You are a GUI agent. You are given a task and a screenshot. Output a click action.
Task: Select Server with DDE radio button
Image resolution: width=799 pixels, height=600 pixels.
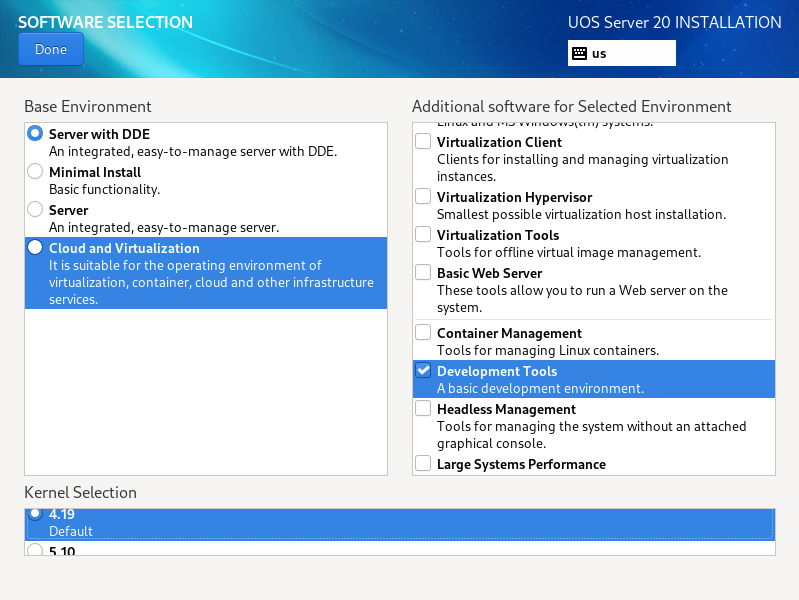click(35, 134)
